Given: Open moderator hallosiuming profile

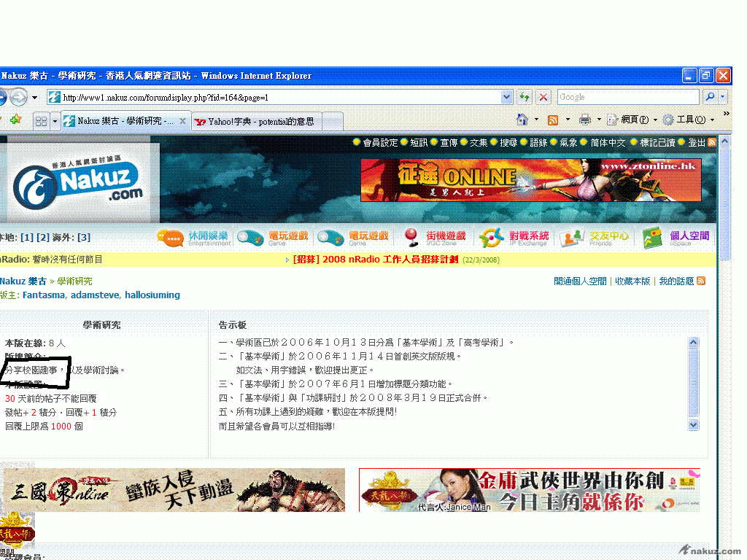Looking at the screenshot, I should click(x=152, y=295).
